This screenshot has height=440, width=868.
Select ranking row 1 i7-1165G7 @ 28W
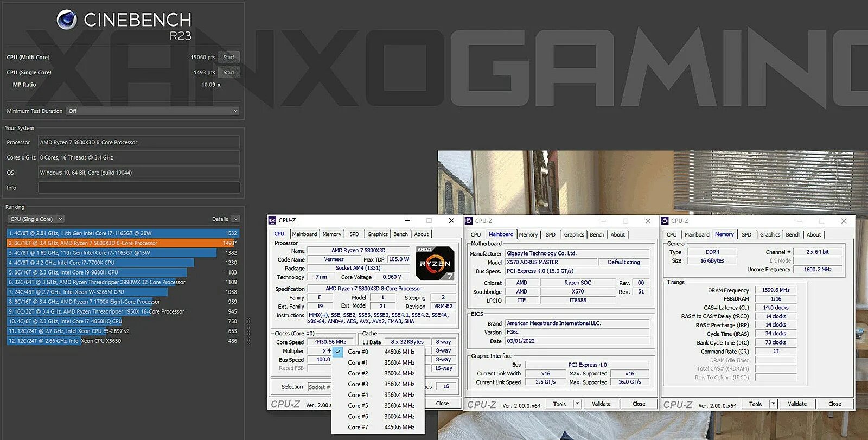tap(123, 233)
